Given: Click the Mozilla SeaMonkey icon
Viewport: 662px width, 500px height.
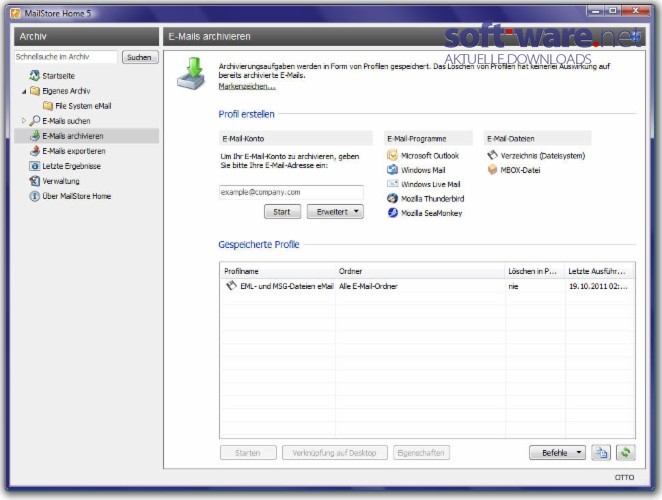Looking at the screenshot, I should [392, 213].
